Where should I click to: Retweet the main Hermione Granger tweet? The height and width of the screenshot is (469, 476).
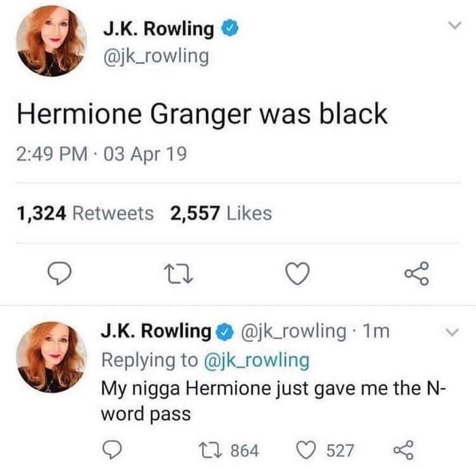tap(178, 274)
